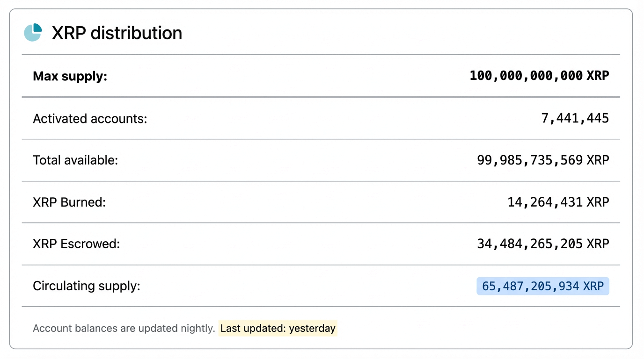Image resolution: width=644 pixels, height=359 pixels.
Task: Click the XRP unit in Max supply row
Action: [x=598, y=76]
